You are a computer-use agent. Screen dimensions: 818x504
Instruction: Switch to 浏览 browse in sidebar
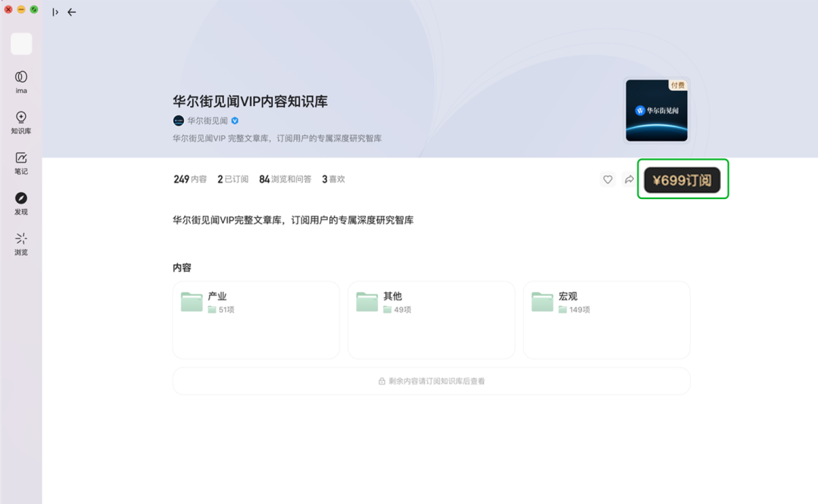[21, 244]
